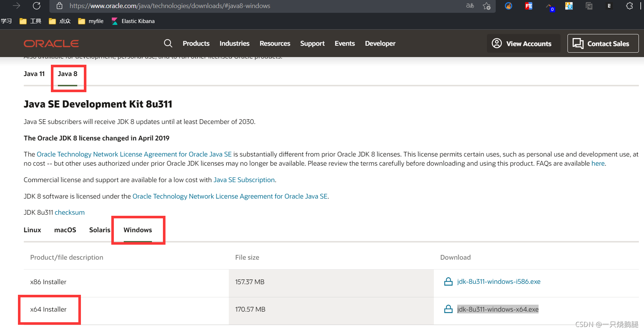Open the read aloud/translate icon in address bar
The width and height of the screenshot is (644, 331).
pyautogui.click(x=470, y=5)
